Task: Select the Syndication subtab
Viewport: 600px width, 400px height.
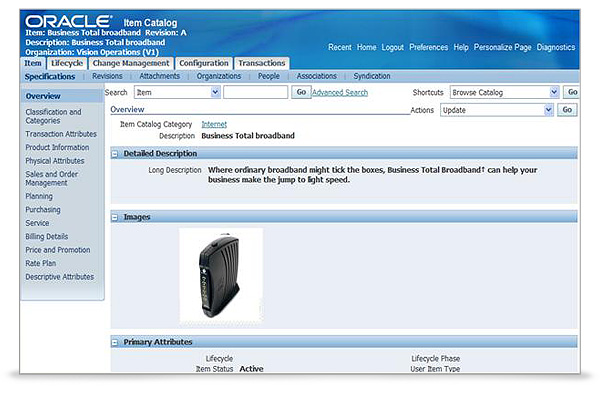Action: (x=372, y=76)
